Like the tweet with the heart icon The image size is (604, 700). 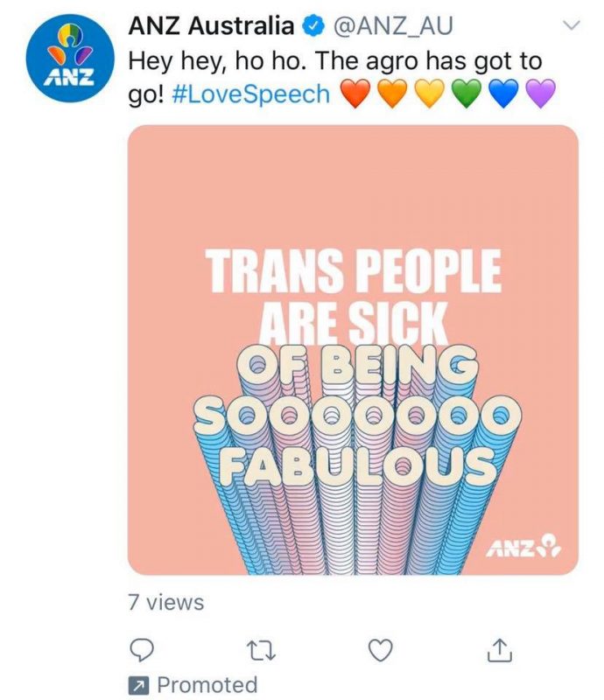coord(380,650)
